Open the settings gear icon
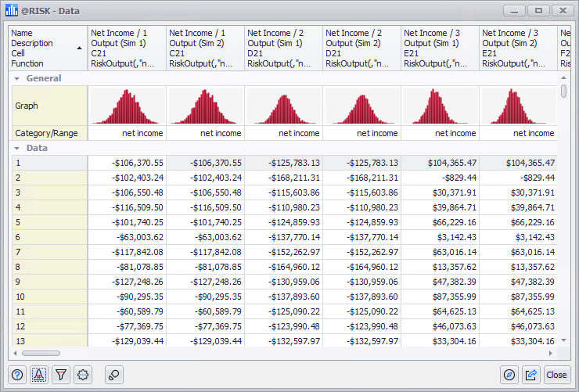 coord(83,375)
